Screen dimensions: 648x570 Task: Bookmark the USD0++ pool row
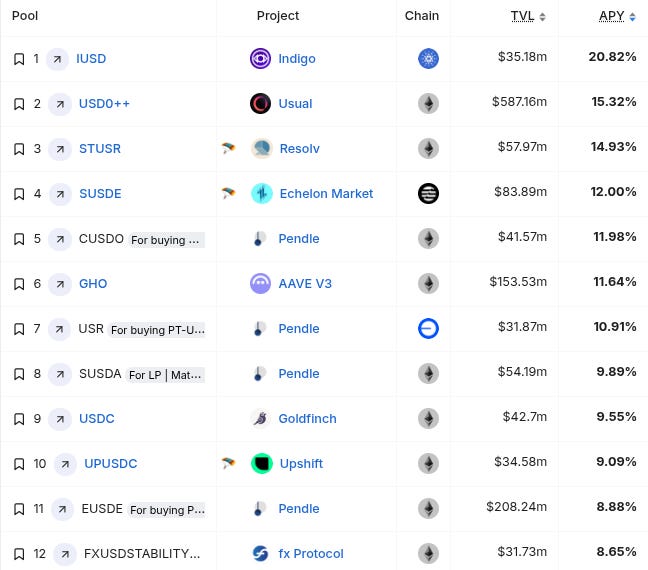19,104
